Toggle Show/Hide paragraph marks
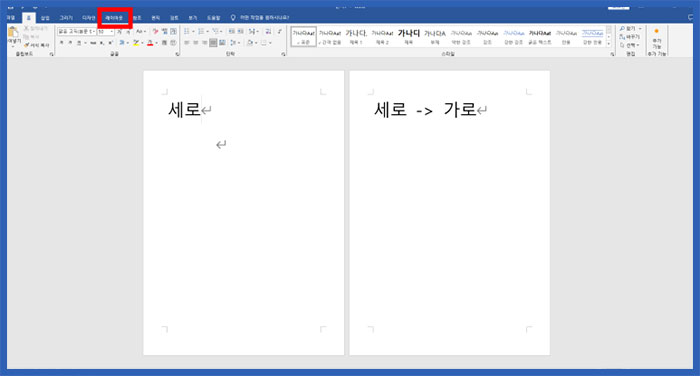 [279, 31]
